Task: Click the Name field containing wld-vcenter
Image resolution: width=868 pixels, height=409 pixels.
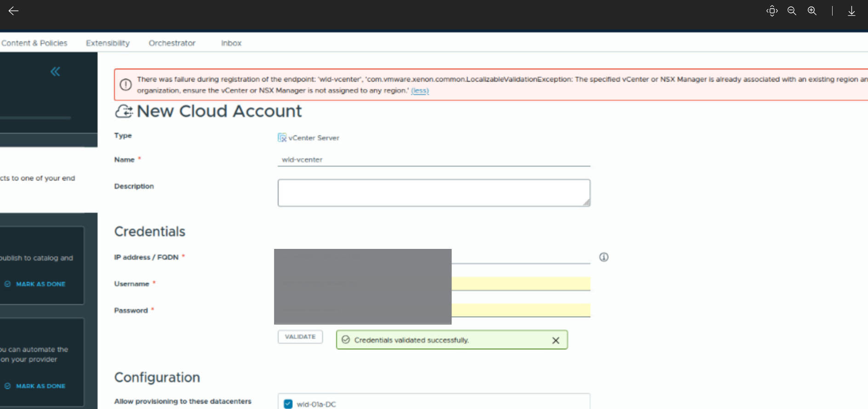Action: coord(434,160)
